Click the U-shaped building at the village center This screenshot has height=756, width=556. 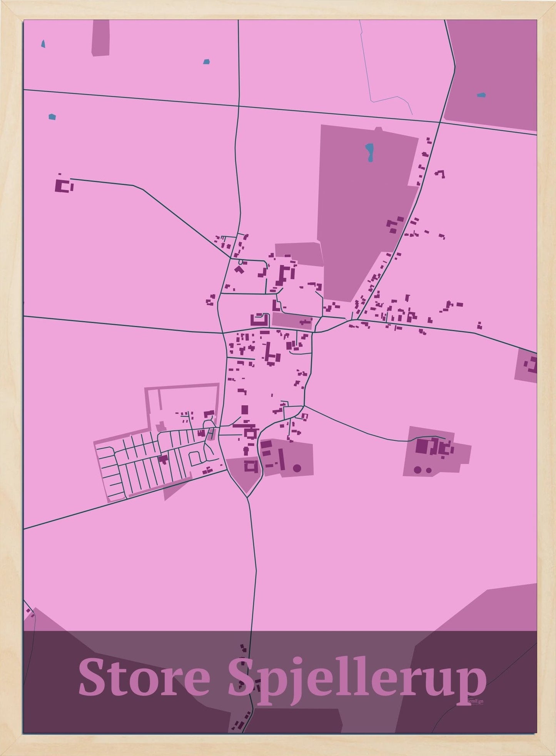tap(260, 320)
